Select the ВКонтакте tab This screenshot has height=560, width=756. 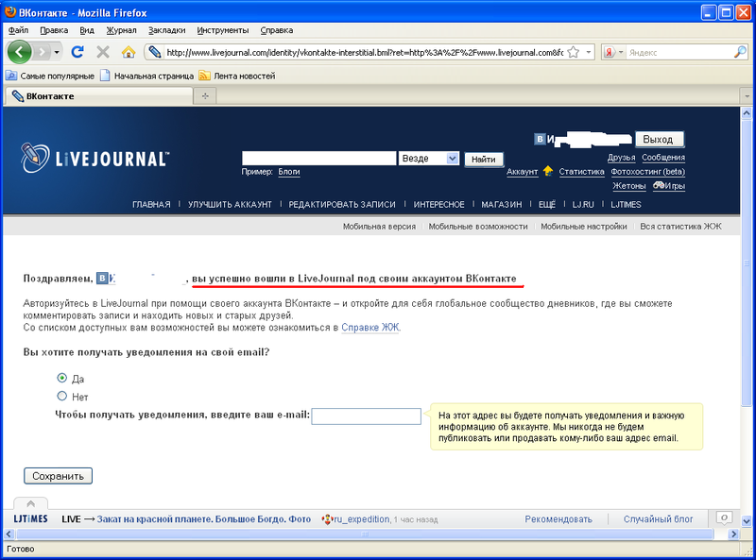pos(99,96)
